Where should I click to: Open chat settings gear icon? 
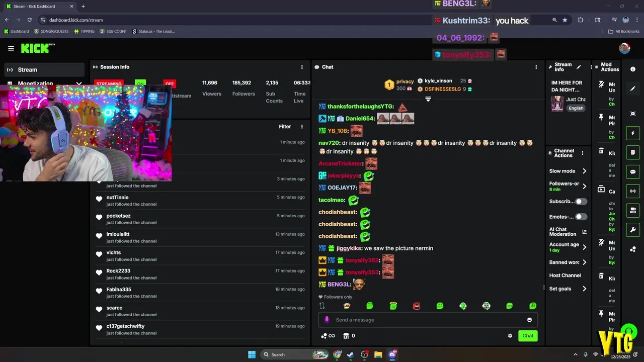pyautogui.click(x=510, y=336)
